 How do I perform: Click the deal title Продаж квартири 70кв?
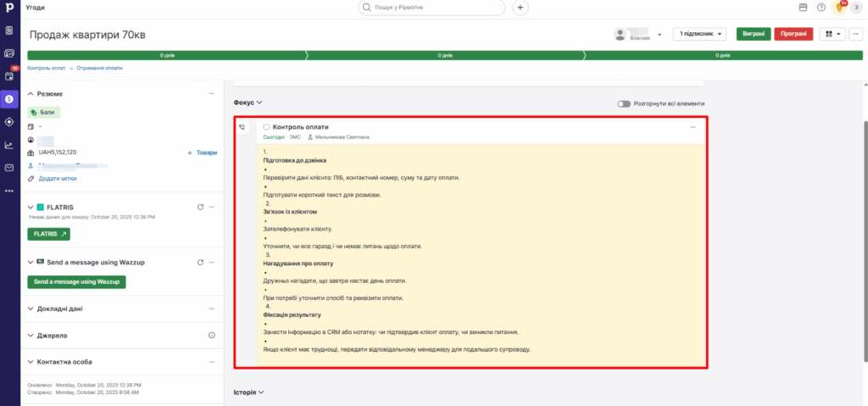87,35
